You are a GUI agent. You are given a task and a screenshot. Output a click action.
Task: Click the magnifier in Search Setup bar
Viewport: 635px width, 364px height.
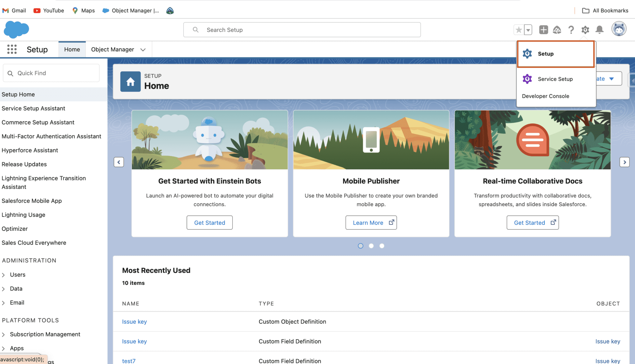tap(195, 29)
